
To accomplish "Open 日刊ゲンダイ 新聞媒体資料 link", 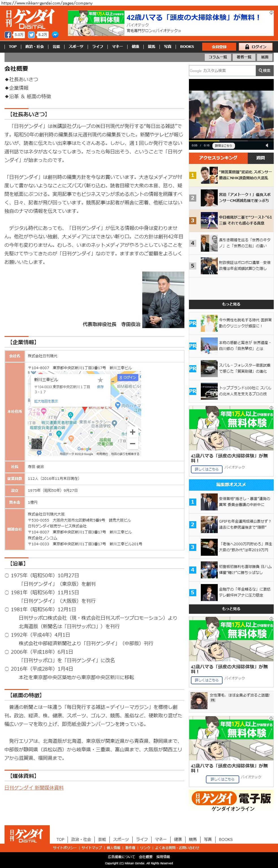I will (34, 788).
